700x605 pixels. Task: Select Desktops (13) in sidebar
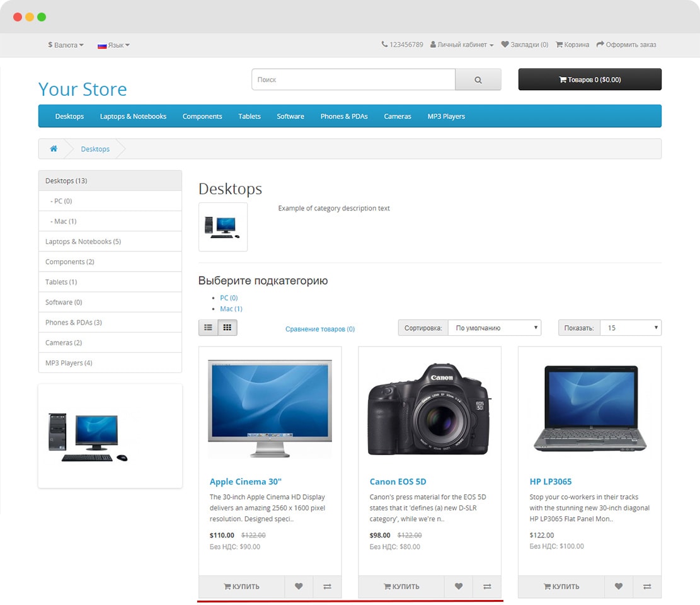tap(110, 181)
